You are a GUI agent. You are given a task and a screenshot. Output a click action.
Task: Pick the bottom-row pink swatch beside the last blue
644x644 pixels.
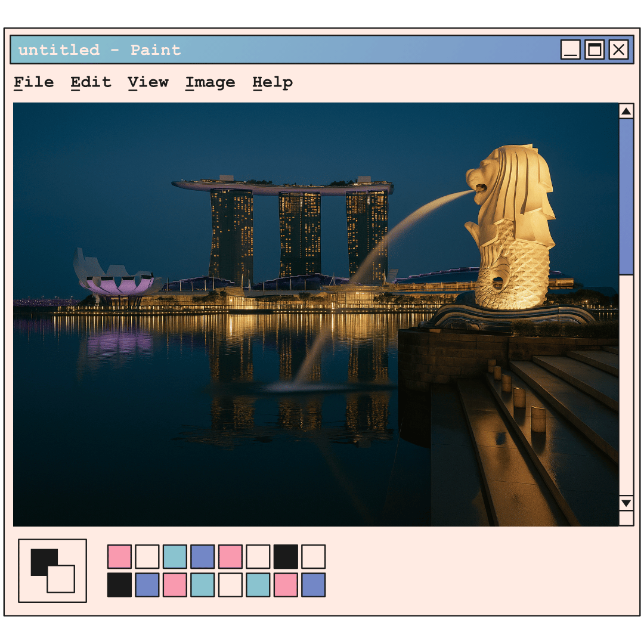click(x=286, y=585)
